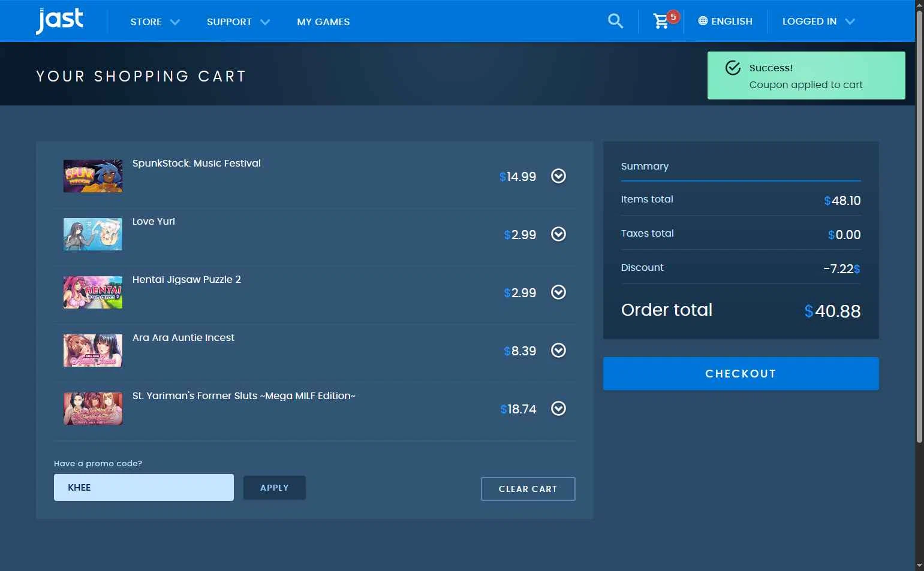924x571 pixels.
Task: Open SpunkStock: Music Festival title link
Action: coord(196,163)
